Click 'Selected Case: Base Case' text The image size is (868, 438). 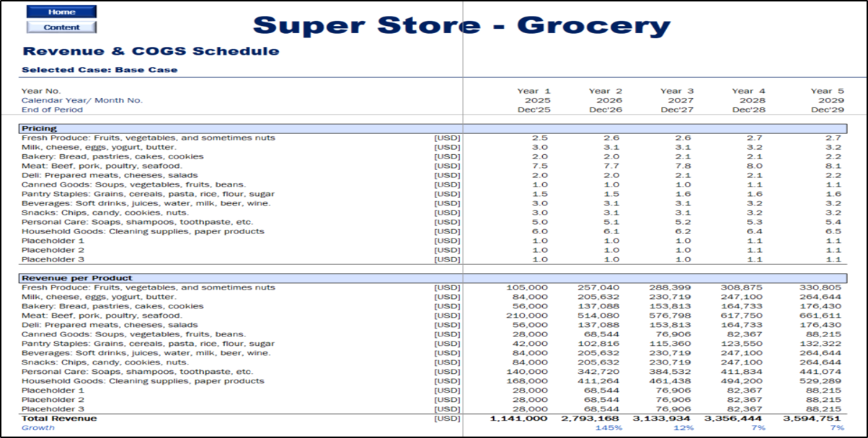99,70
